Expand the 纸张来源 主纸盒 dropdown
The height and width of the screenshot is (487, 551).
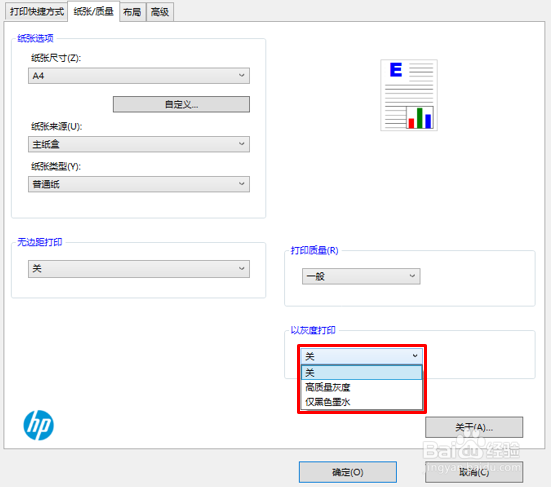click(139, 144)
